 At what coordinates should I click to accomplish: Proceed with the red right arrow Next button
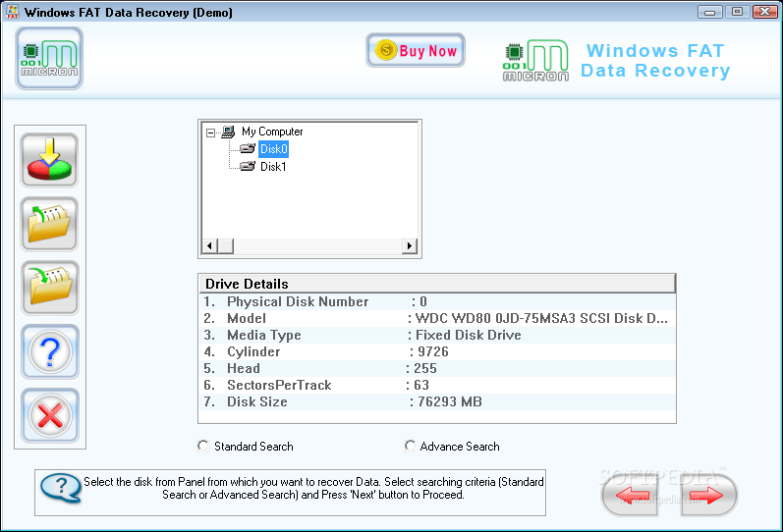point(708,495)
